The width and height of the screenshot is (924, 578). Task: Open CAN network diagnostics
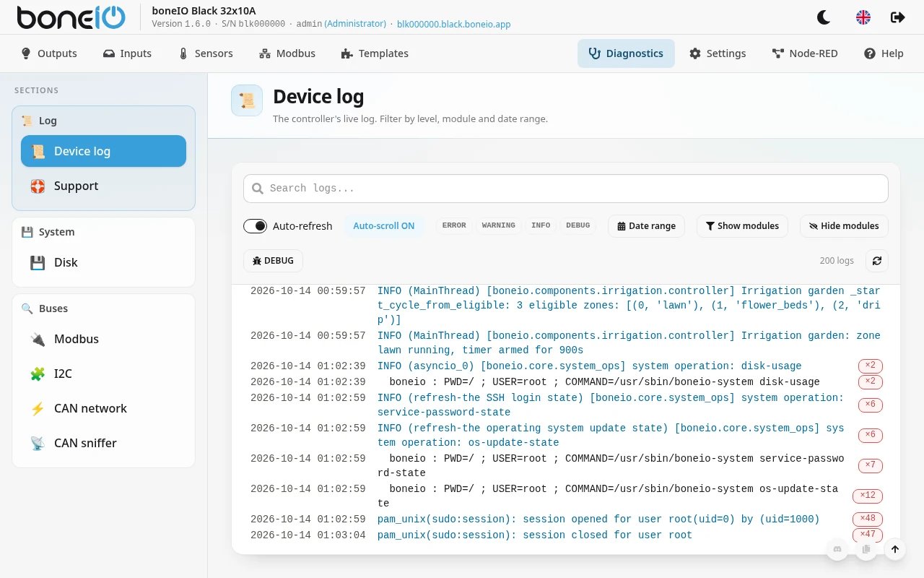(x=103, y=409)
